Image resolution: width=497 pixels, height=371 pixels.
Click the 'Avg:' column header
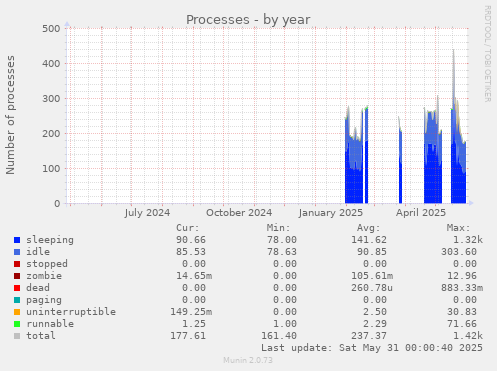(368, 228)
